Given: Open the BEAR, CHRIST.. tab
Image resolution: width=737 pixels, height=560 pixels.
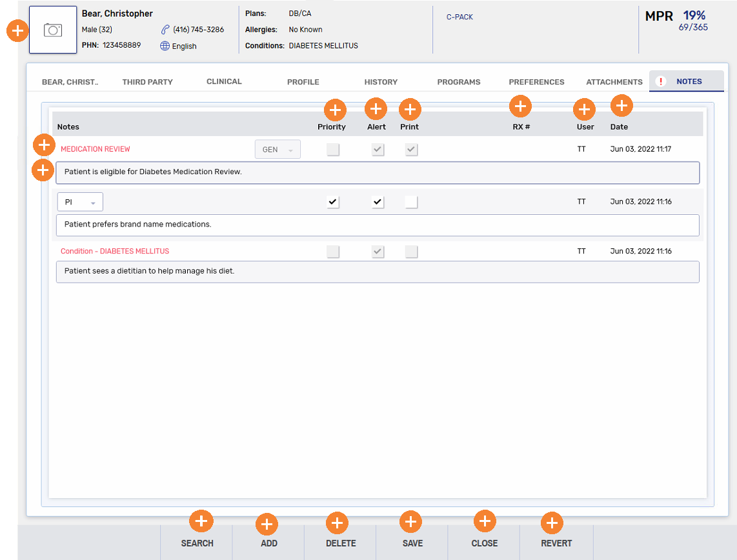Looking at the screenshot, I should (70, 82).
